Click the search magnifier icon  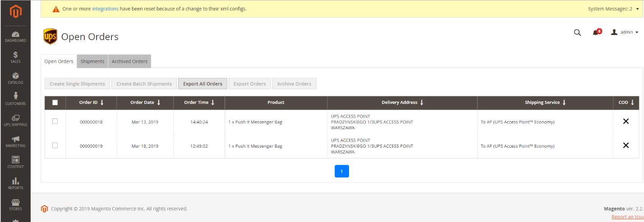point(577,32)
